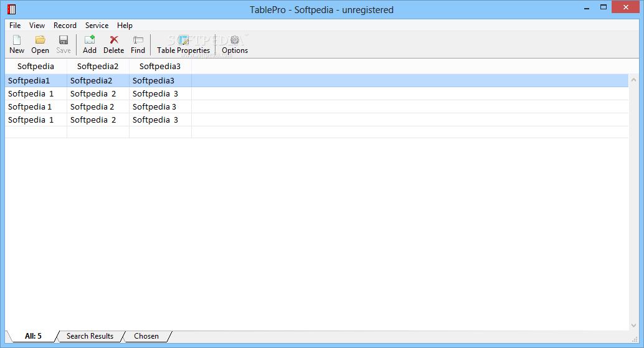Image resolution: width=644 pixels, height=348 pixels.
Task: Sort by the Softpedia column header
Action: click(x=36, y=67)
